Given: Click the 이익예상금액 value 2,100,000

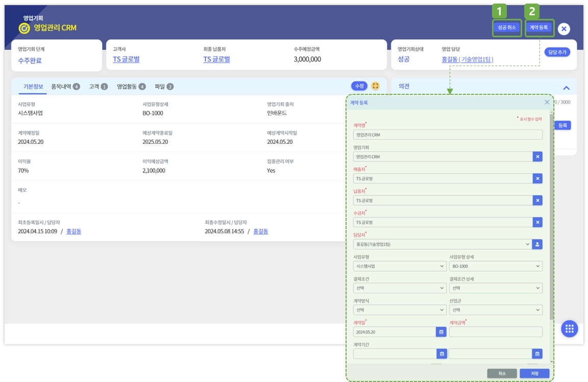Looking at the screenshot, I should tap(154, 170).
